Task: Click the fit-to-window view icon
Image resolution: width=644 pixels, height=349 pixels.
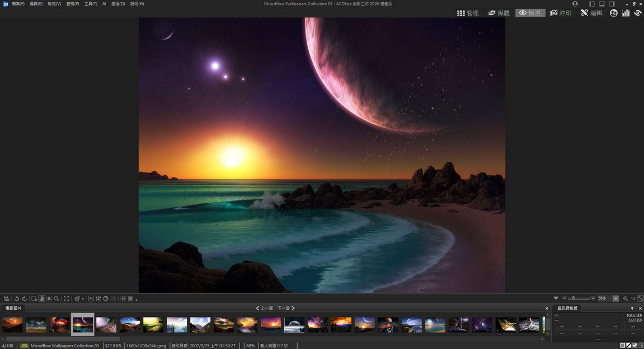Action: pyautogui.click(x=65, y=299)
